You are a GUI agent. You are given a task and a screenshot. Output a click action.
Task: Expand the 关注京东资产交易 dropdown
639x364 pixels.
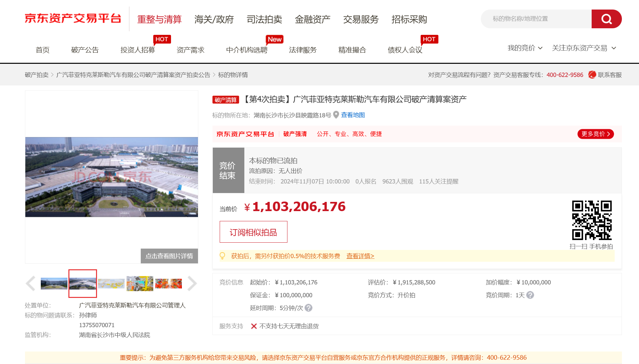[584, 48]
